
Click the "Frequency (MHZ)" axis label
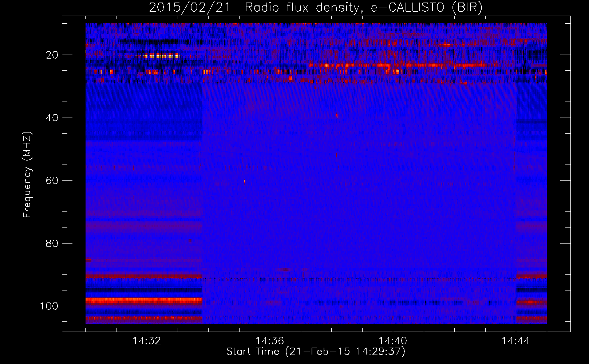click(27, 175)
